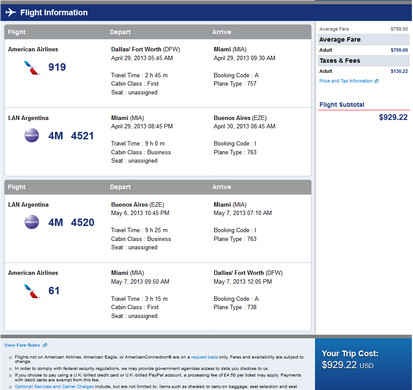413x390 pixels.
Task: Click the American Airlines logo for flight 61
Action: (x=32, y=291)
